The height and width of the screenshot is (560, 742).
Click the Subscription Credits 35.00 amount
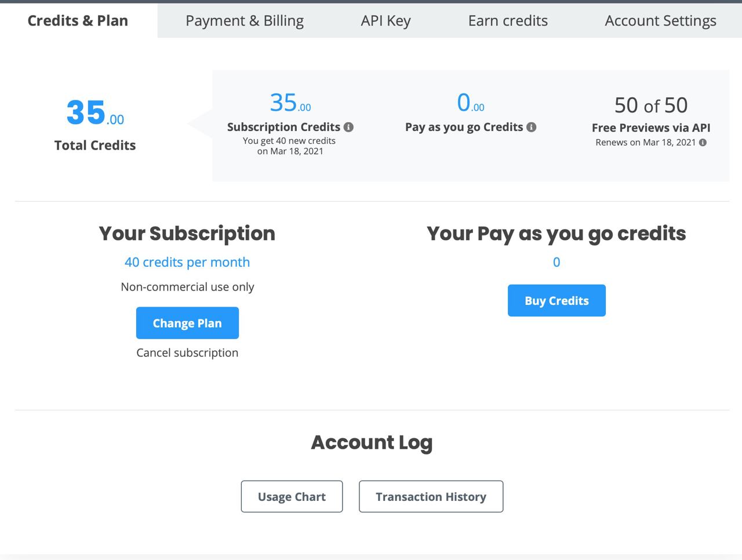click(290, 103)
